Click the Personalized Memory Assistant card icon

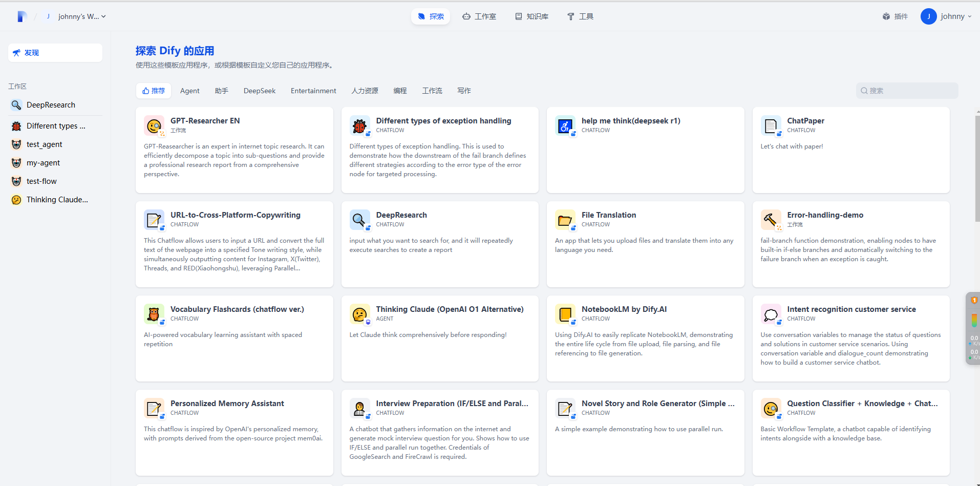[x=154, y=408]
